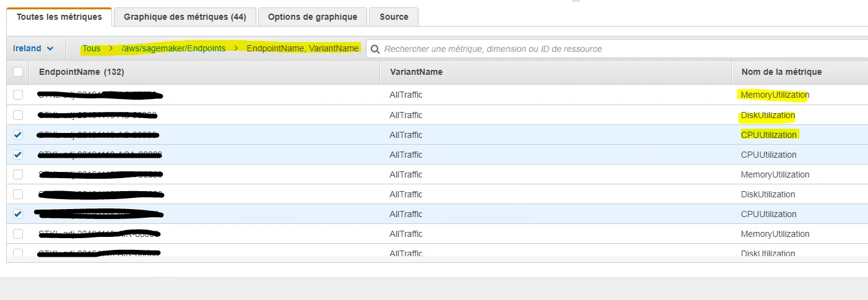Uncheck the seventh row CPUUtilization checkbox

coord(18,214)
